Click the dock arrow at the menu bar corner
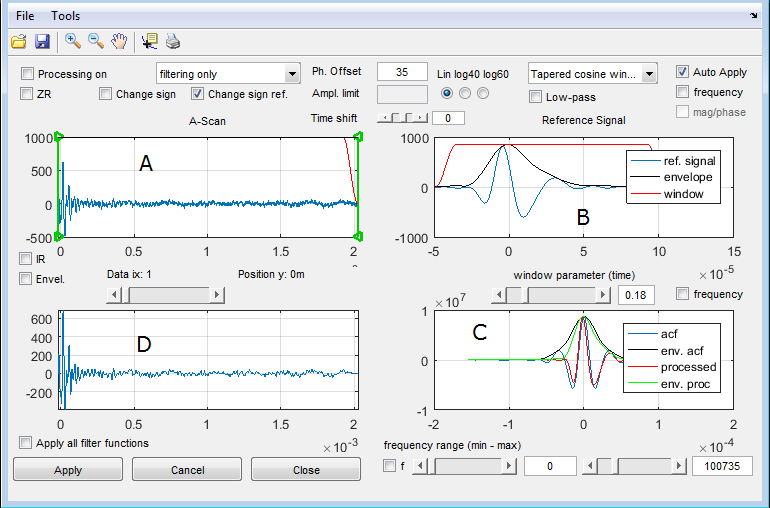The height and width of the screenshot is (508, 770). click(x=753, y=16)
